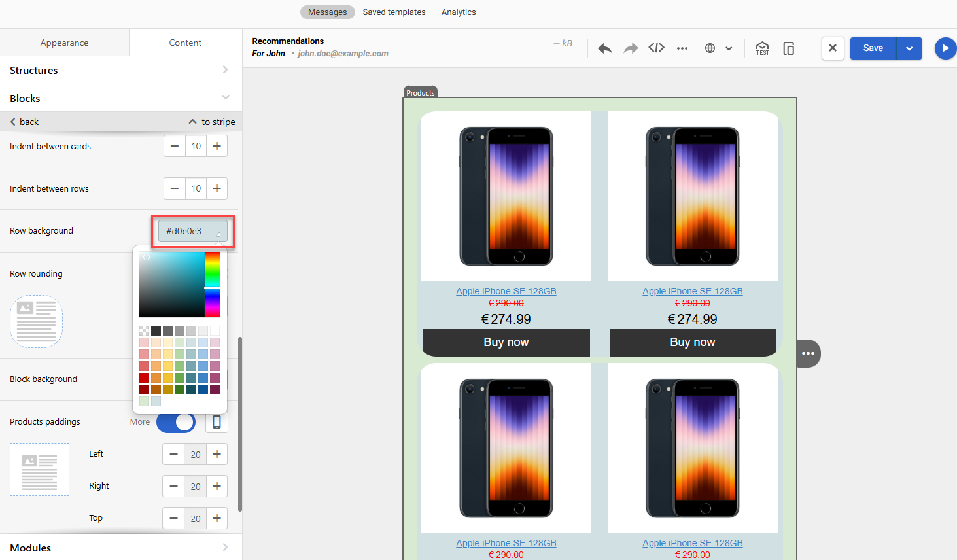Screen dimensions: 957x560
Task: Open the Analytics tab
Action: click(x=459, y=12)
